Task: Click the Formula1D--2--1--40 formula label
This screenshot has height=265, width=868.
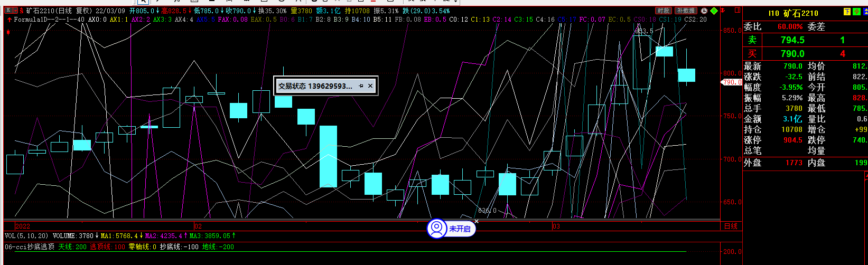Action: 49,20
